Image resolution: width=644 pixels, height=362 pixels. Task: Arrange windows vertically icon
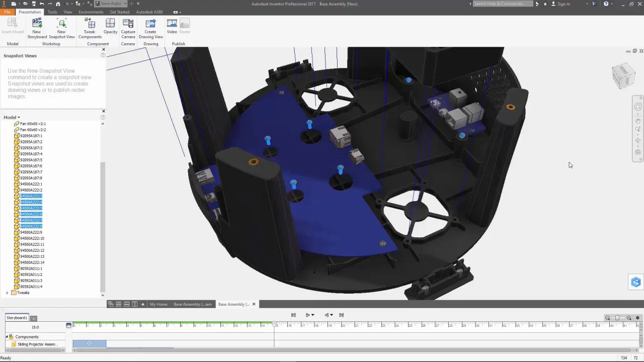pos(135,304)
